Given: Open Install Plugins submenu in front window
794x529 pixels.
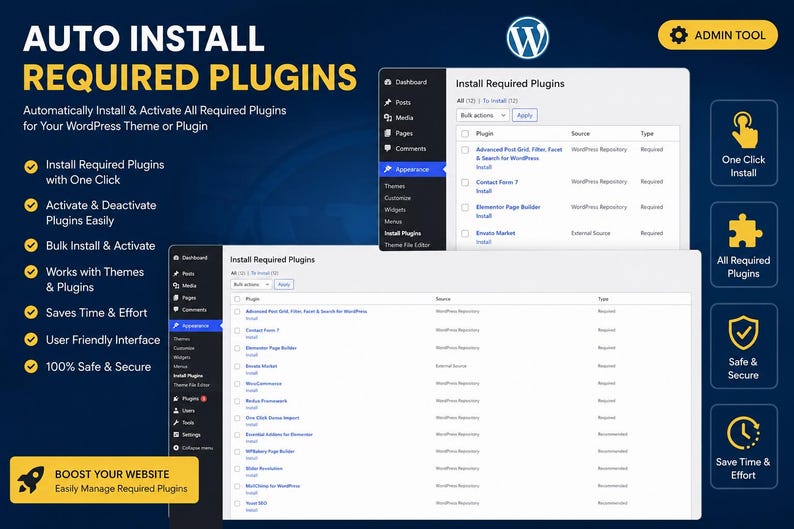Looking at the screenshot, I should [188, 376].
